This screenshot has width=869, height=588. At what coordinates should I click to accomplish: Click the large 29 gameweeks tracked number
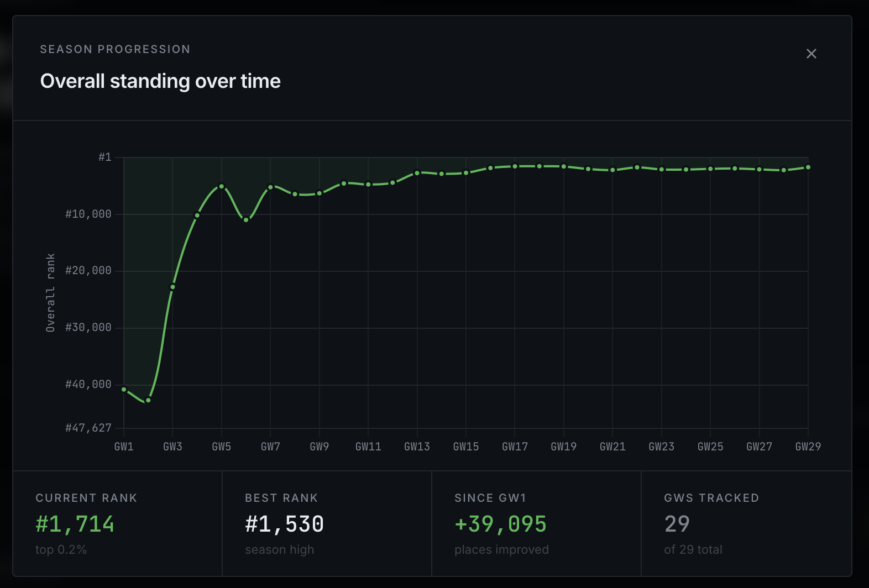[x=677, y=524]
